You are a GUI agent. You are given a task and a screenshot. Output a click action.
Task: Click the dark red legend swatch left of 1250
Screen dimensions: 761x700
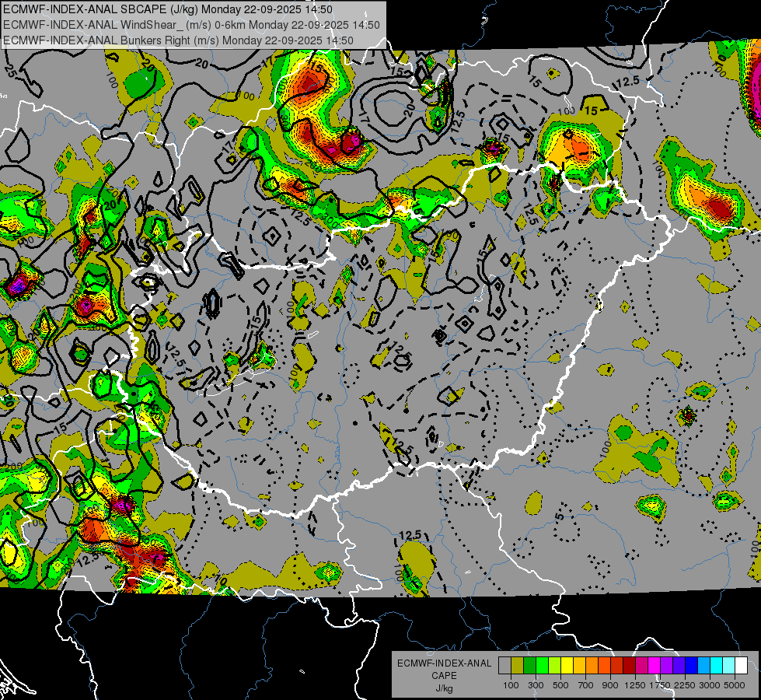629,665
